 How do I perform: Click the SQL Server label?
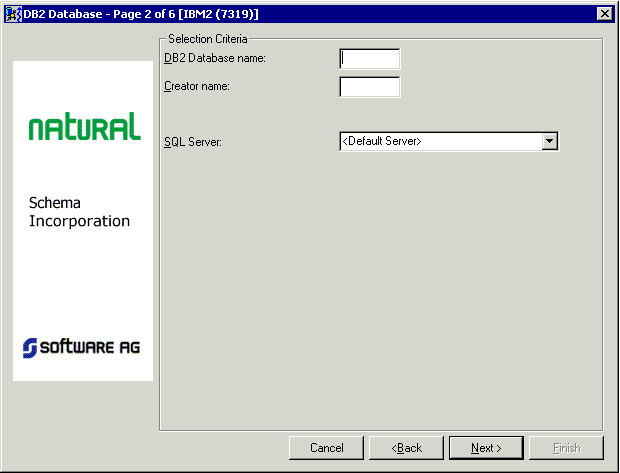tap(193, 142)
